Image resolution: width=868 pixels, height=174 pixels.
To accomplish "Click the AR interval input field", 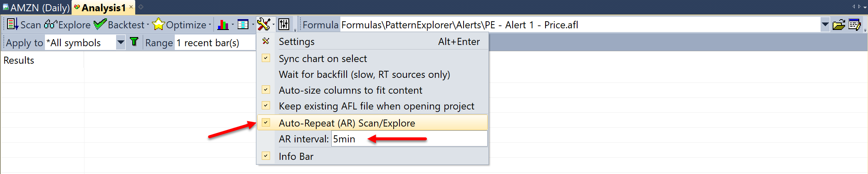I will (x=409, y=139).
